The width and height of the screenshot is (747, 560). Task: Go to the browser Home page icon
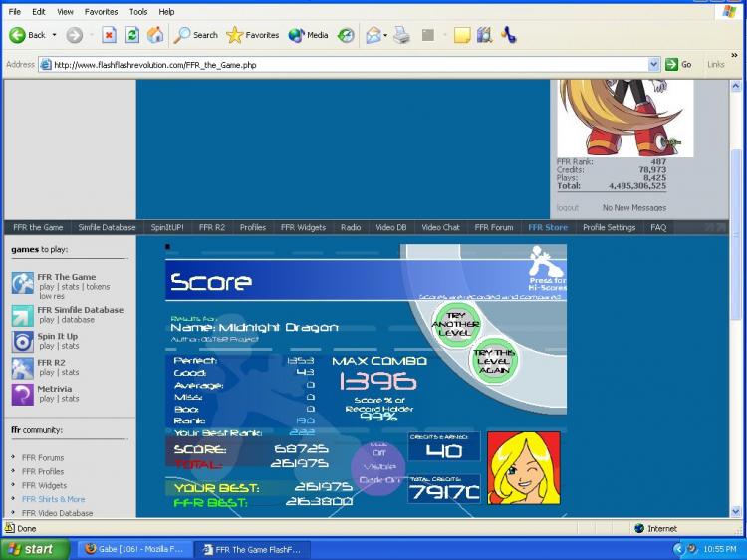pos(155,35)
